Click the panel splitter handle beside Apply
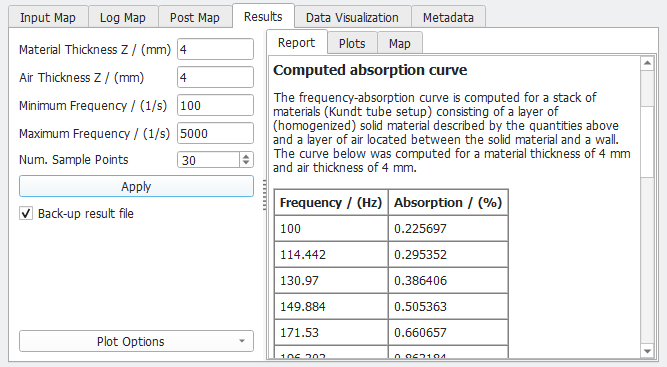The image size is (667, 367). click(264, 195)
